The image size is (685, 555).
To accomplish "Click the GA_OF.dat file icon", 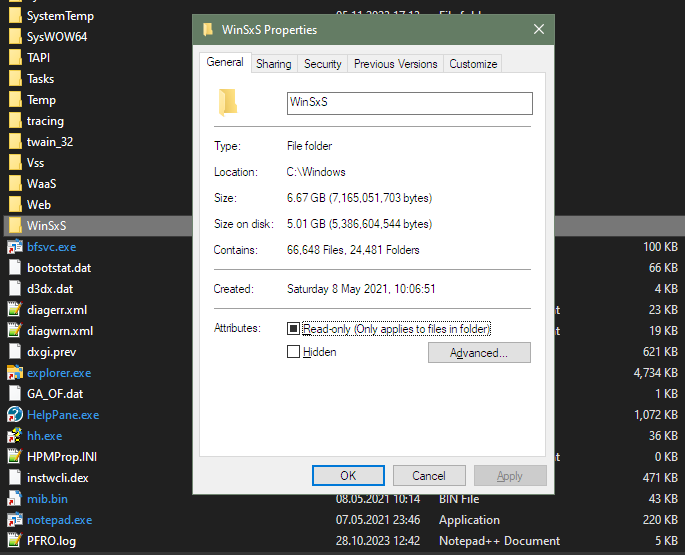I will coord(15,393).
